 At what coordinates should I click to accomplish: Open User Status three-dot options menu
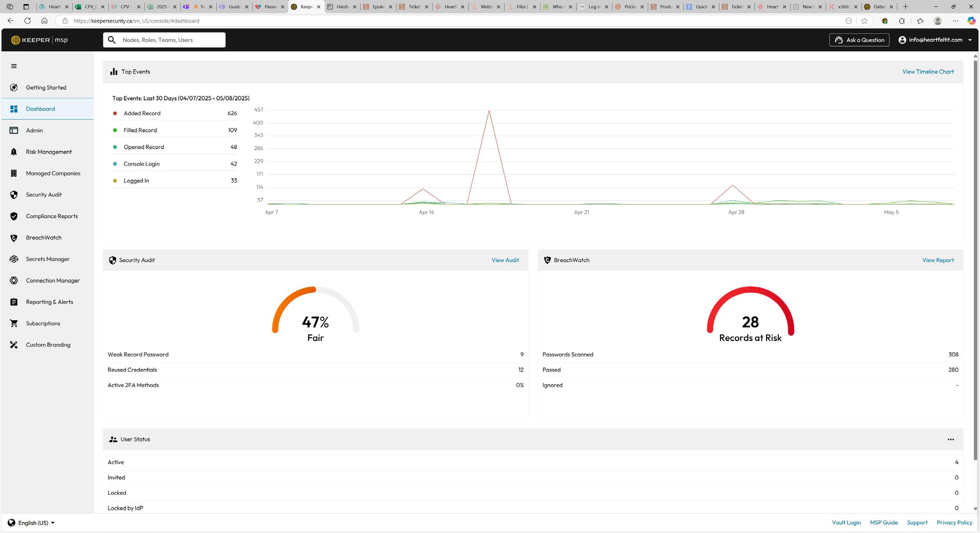click(951, 439)
